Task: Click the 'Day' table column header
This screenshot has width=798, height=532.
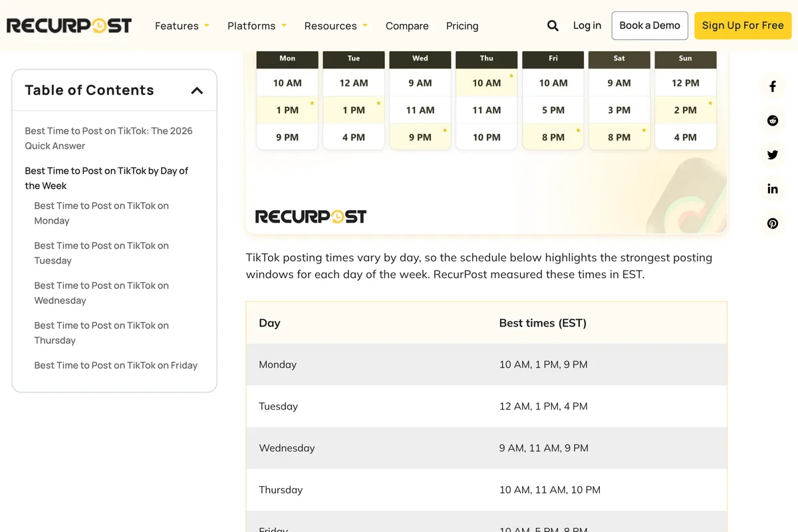Action: 366,323
